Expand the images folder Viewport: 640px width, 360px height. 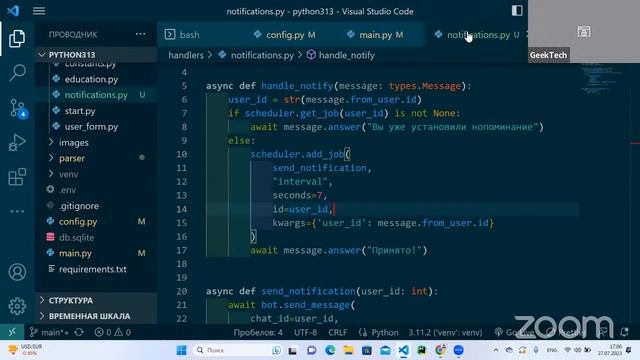coord(96,142)
